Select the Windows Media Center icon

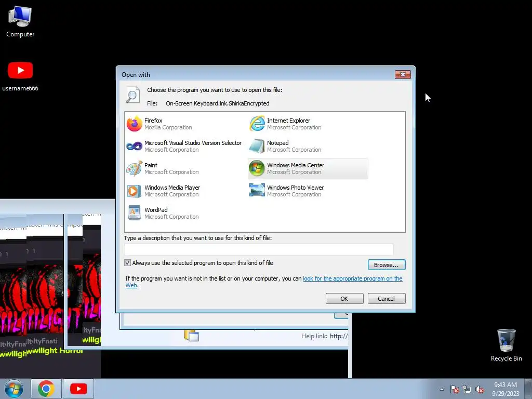click(257, 169)
